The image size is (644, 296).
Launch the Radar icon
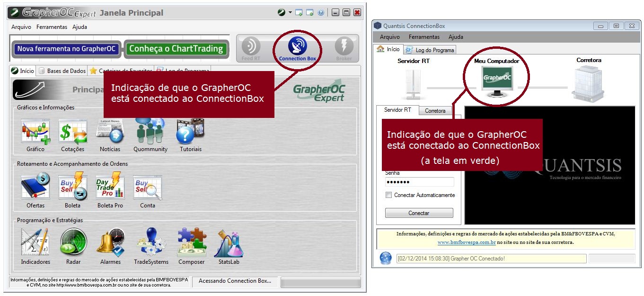point(73,242)
